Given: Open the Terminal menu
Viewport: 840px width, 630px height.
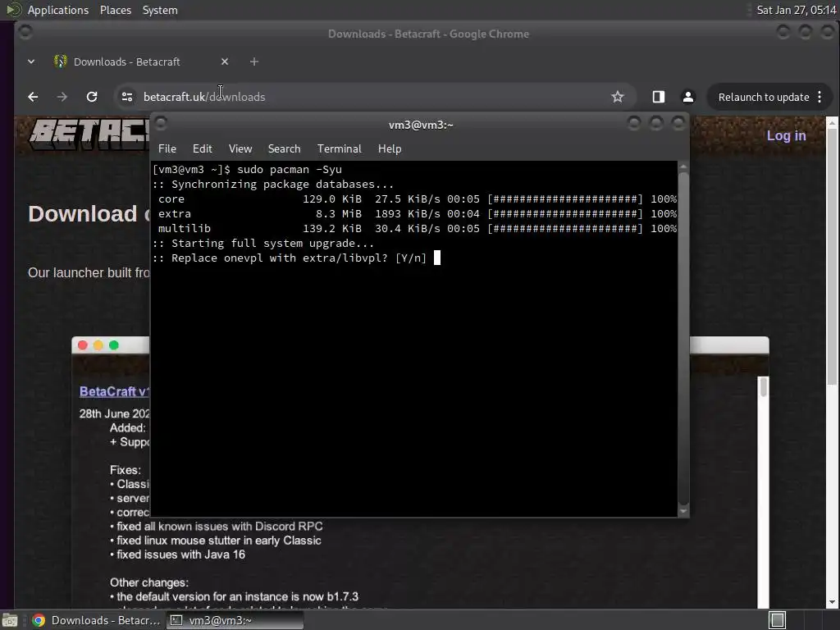Looking at the screenshot, I should click(x=339, y=149).
